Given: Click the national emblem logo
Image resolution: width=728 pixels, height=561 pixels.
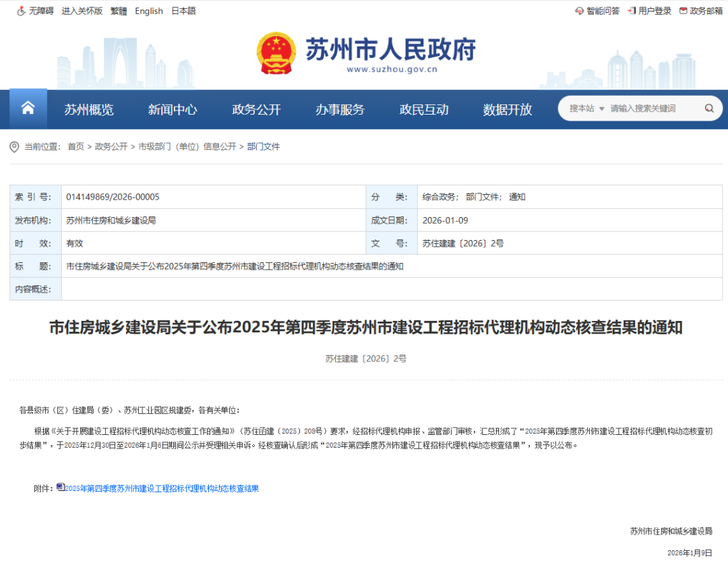Looking at the screenshot, I should (276, 53).
